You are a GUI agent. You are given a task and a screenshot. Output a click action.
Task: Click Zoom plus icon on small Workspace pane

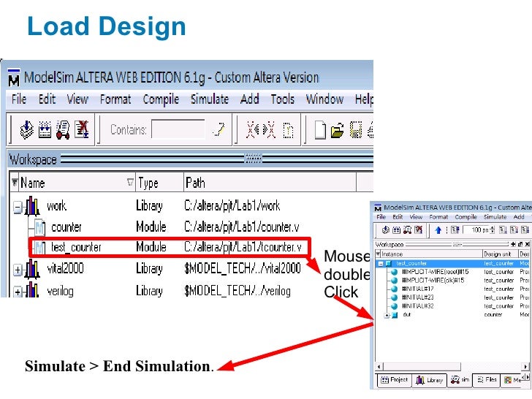[513, 244]
